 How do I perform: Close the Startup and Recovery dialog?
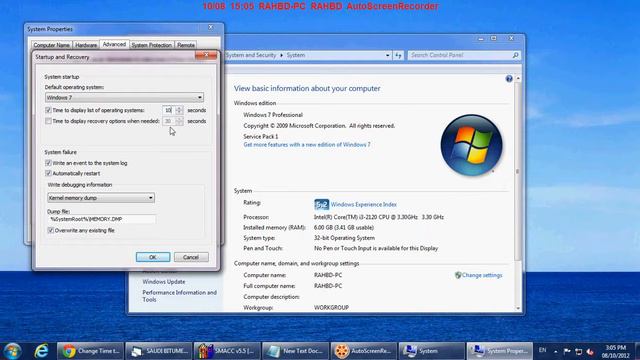coord(206,55)
